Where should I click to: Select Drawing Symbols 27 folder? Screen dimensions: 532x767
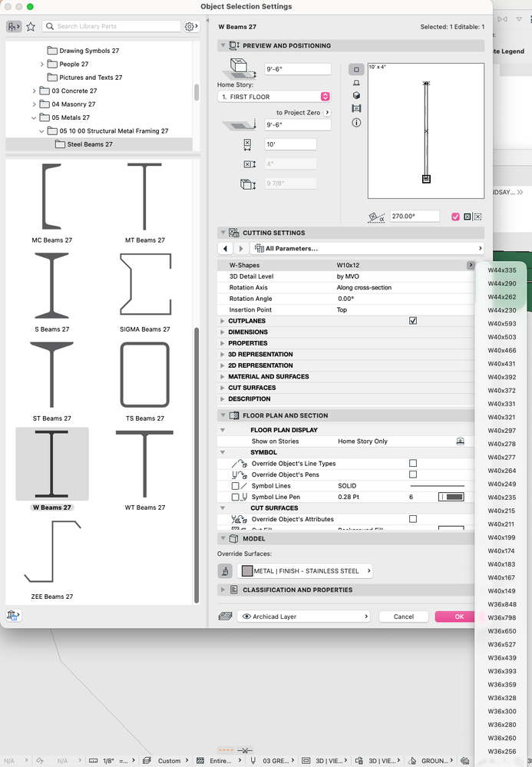point(89,51)
